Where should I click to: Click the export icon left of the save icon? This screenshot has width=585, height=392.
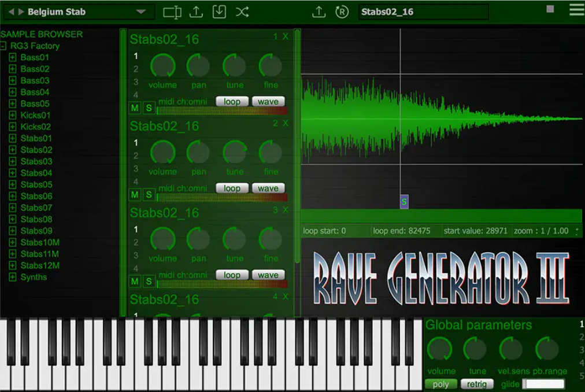click(196, 12)
